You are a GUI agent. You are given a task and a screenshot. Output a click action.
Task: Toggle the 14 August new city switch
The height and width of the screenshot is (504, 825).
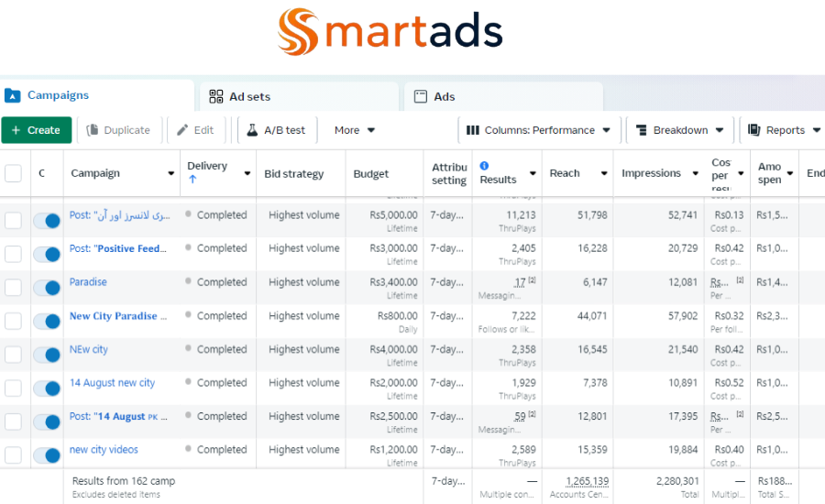(47, 389)
